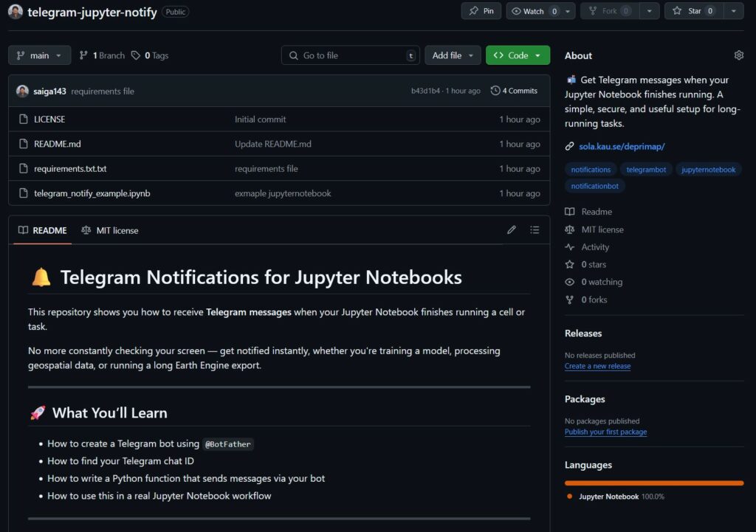
Task: Click the disabled Fork button
Action: coord(611,11)
